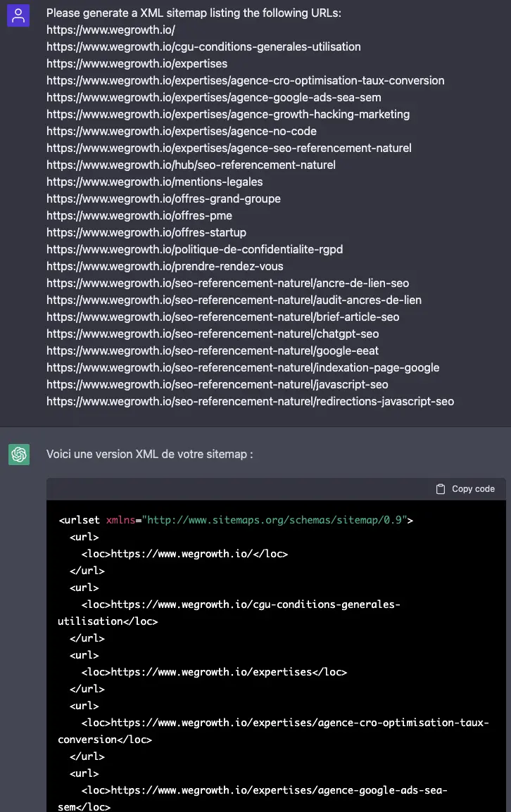Click the cgu-conditions-generales-utilisation URL in the prompt
Screen dimensions: 511x812
[203, 46]
